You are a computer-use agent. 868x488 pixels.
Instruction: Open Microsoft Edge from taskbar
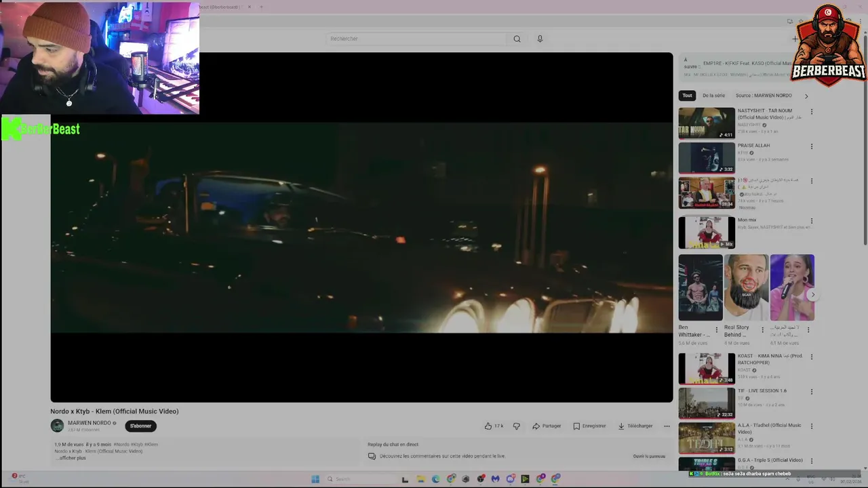[435, 479]
